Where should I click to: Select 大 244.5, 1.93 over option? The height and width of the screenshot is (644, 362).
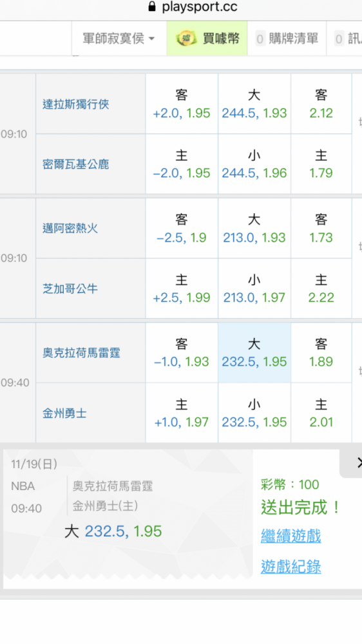[x=254, y=104]
